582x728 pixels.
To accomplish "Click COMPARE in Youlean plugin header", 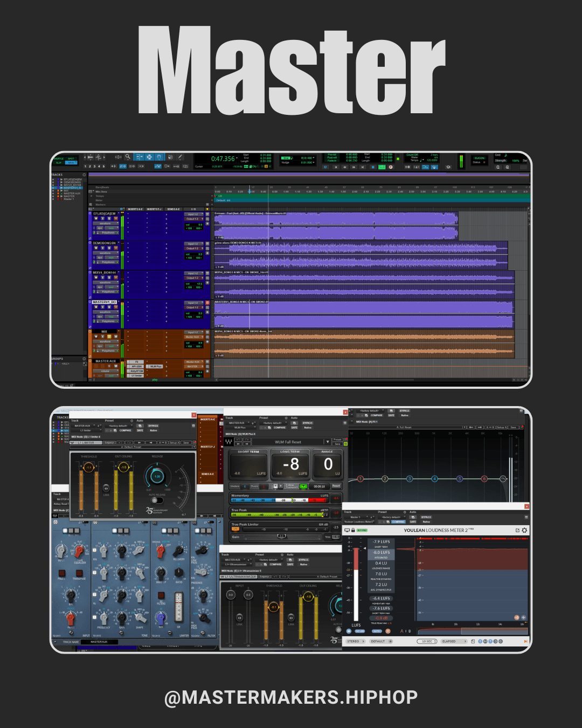I will pyautogui.click(x=398, y=521).
